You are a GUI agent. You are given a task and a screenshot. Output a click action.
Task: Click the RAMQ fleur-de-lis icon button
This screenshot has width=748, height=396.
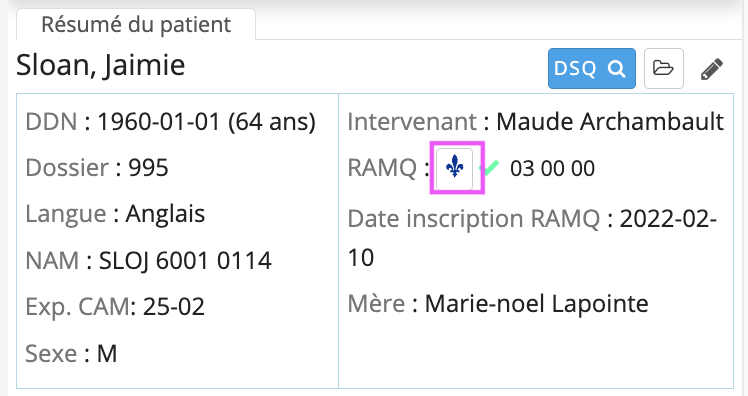pos(455,169)
